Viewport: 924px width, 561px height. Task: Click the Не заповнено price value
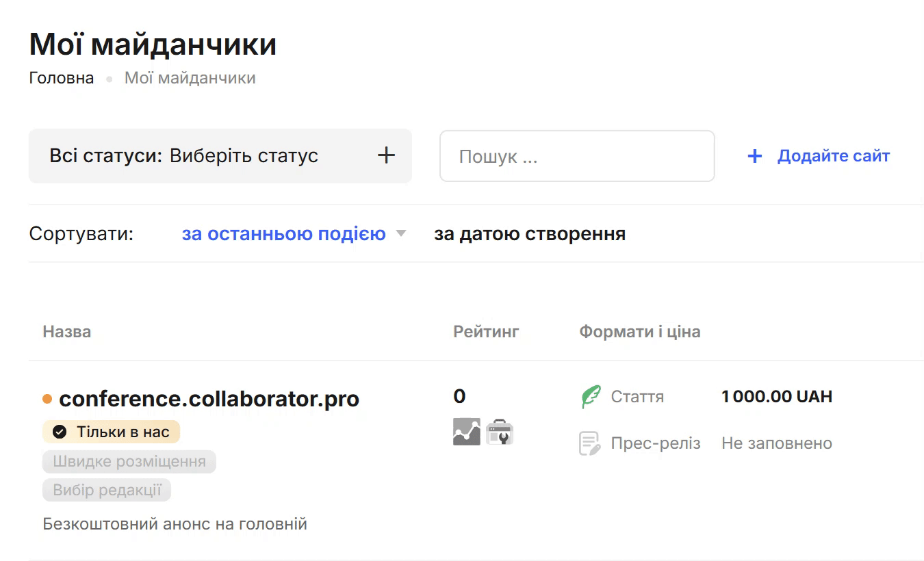pyautogui.click(x=777, y=443)
